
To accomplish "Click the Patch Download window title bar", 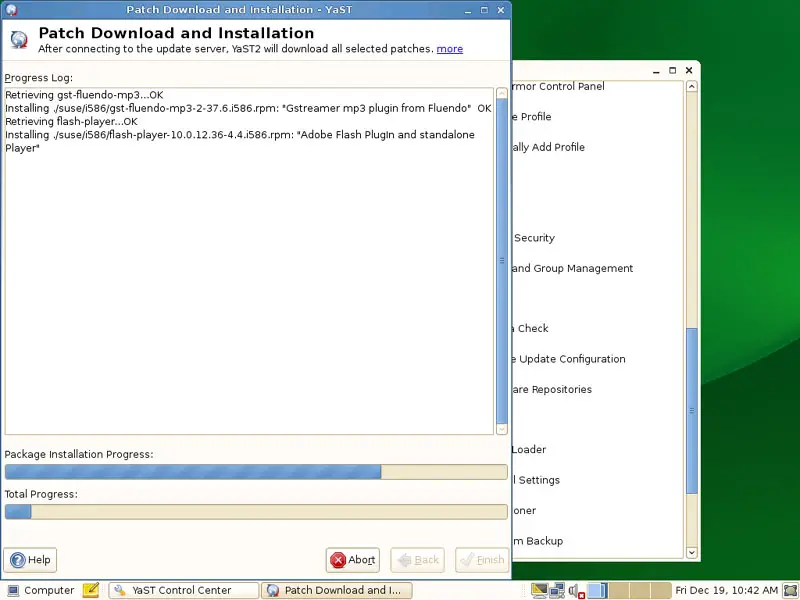I will tap(239, 10).
